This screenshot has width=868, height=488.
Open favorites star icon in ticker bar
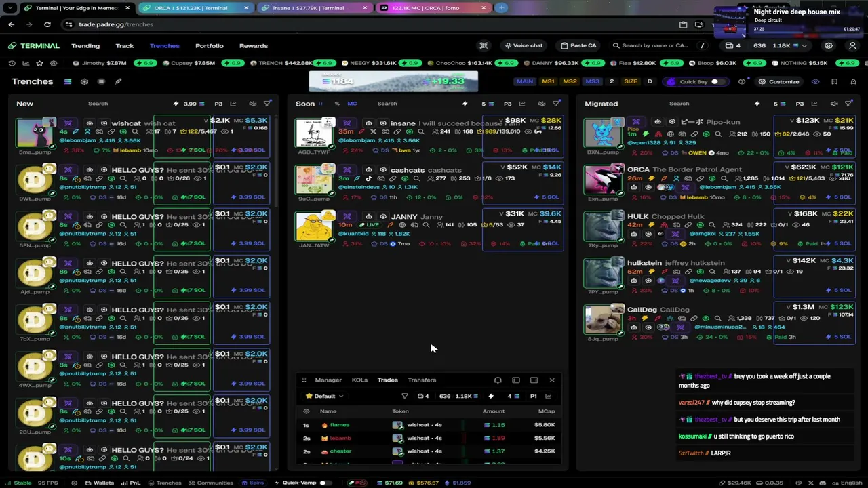[39, 63]
